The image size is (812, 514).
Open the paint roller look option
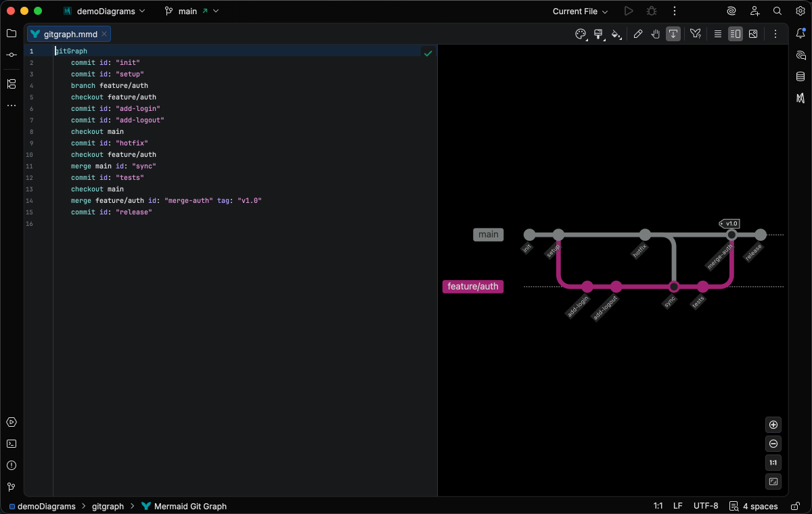[598, 34]
